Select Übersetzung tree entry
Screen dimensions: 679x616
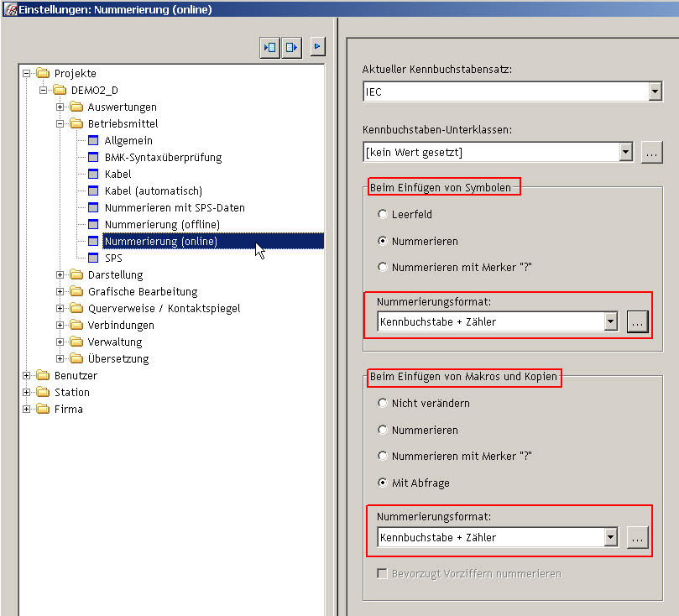(118, 358)
